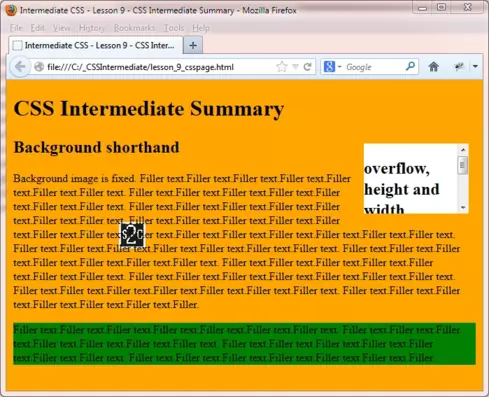Select the Intermediate CSS Lesson 9 tab
This screenshot has height=397, width=489.
96,45
